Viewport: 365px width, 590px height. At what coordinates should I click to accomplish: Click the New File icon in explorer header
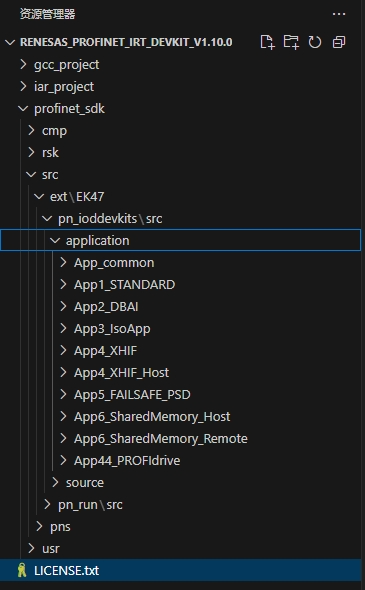point(267,42)
